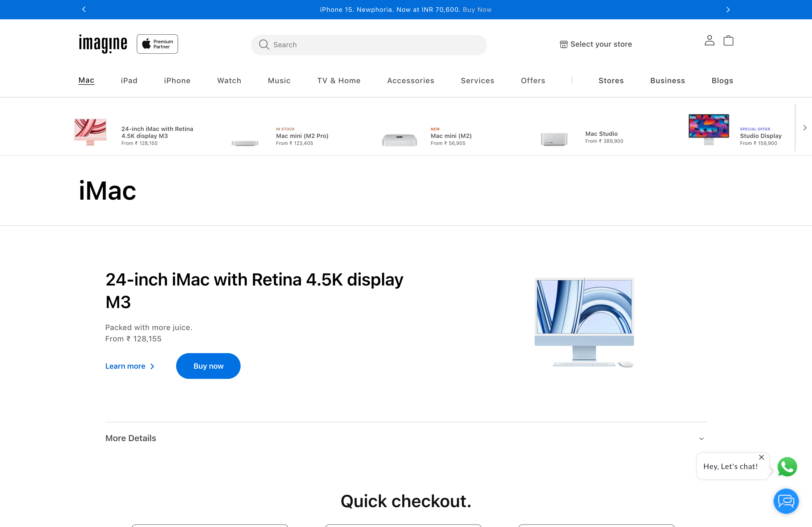Dismiss the Hey Let's chat popup

pos(761,457)
